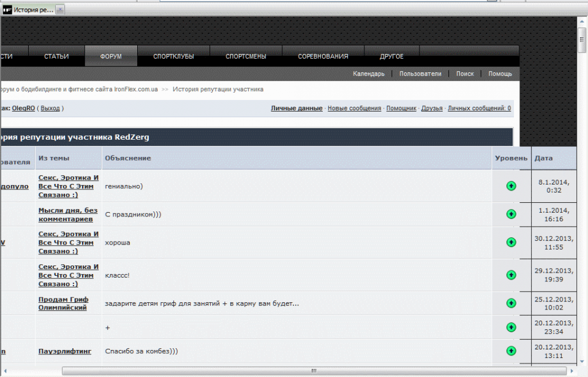Open Поиск in the forum sub-navigation
Screen dimensions: 588x377
pos(465,74)
